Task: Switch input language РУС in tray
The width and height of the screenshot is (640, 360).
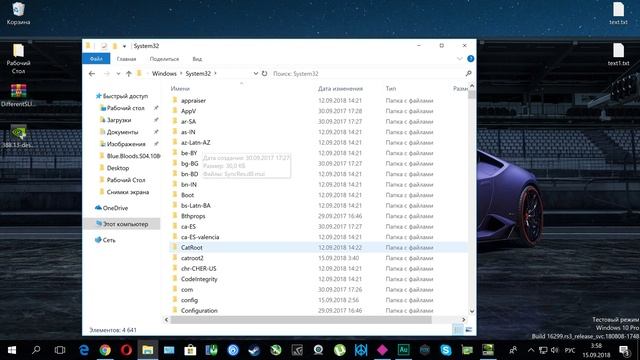Action: coord(570,350)
